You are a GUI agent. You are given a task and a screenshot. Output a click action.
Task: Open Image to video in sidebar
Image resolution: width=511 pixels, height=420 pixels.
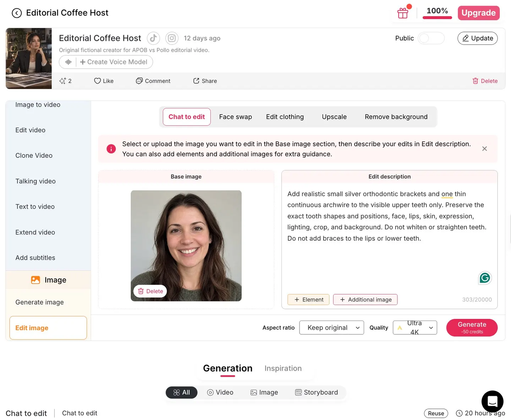[38, 105]
